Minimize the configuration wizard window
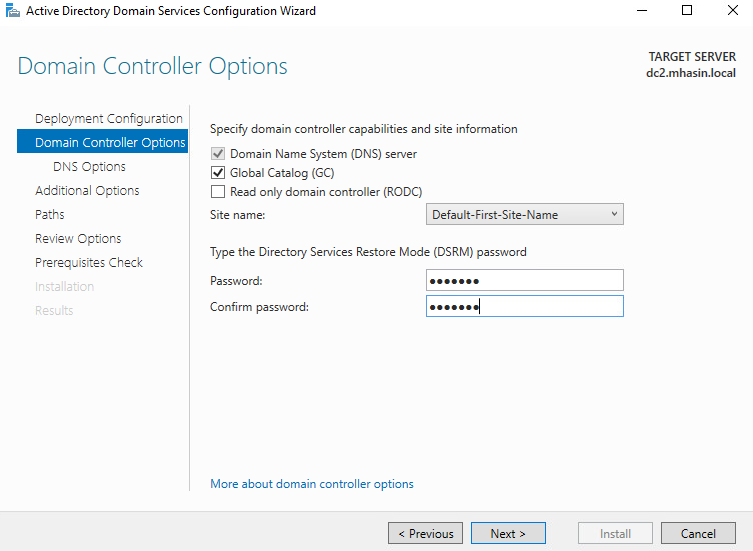The width and height of the screenshot is (753, 551). coord(642,10)
